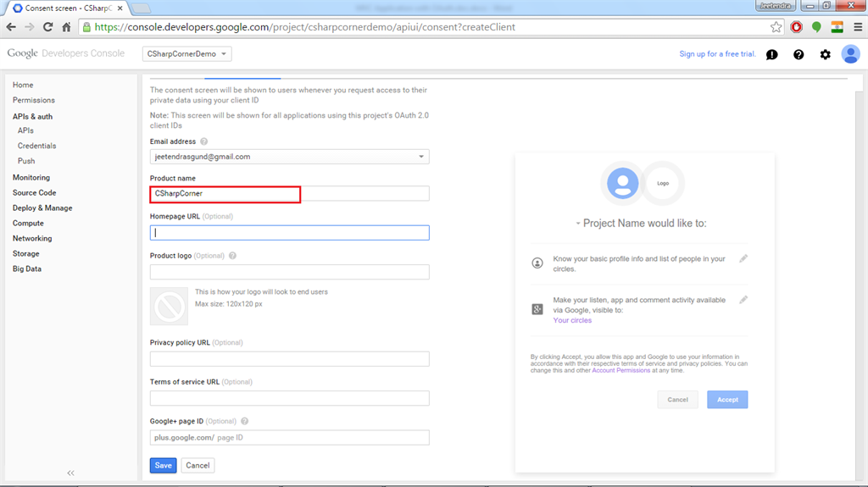
Task: Open the settings gear icon
Action: click(826, 54)
